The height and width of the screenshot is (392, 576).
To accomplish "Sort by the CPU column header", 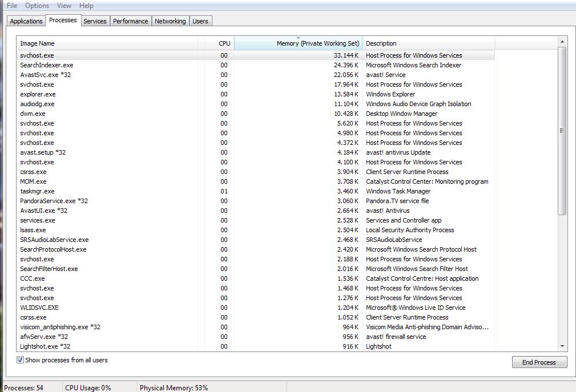I will coord(219,43).
